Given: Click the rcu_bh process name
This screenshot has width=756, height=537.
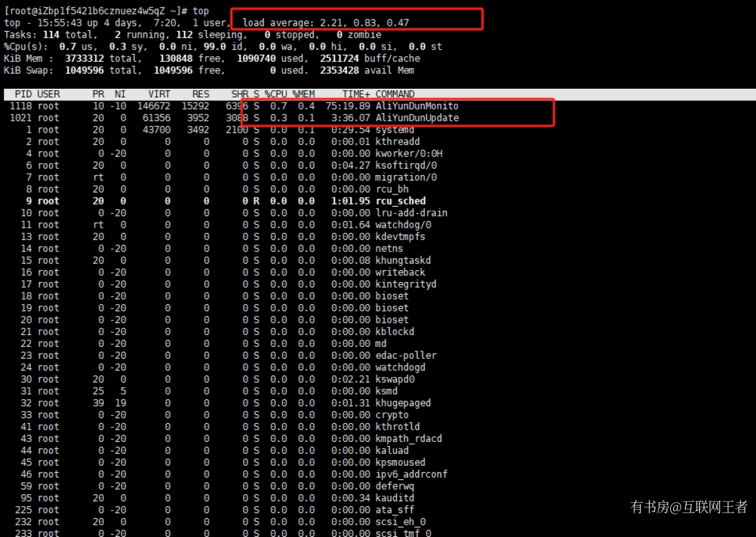Looking at the screenshot, I should (x=392, y=189).
